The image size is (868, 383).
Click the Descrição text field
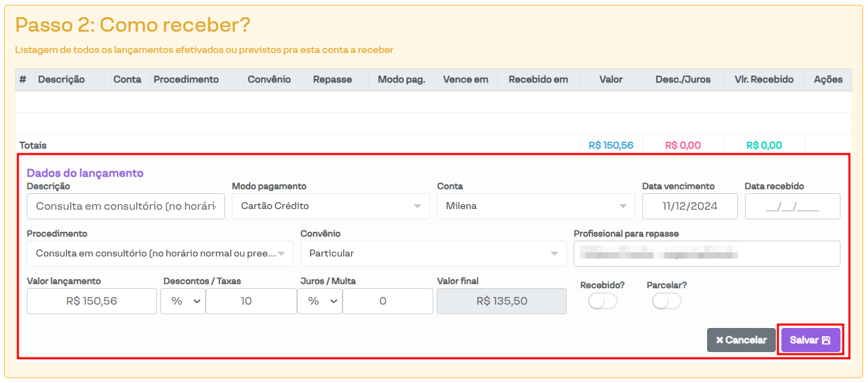pyautogui.click(x=126, y=206)
